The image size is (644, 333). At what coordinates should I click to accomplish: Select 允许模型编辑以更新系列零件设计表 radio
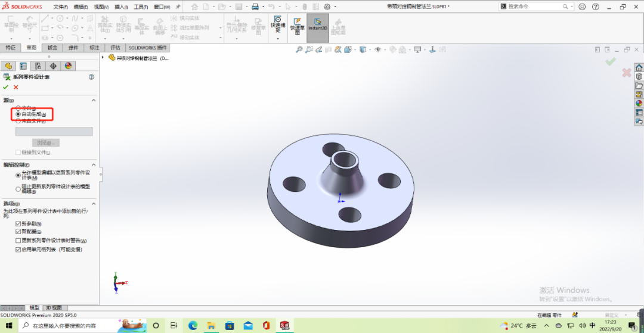coord(18,175)
